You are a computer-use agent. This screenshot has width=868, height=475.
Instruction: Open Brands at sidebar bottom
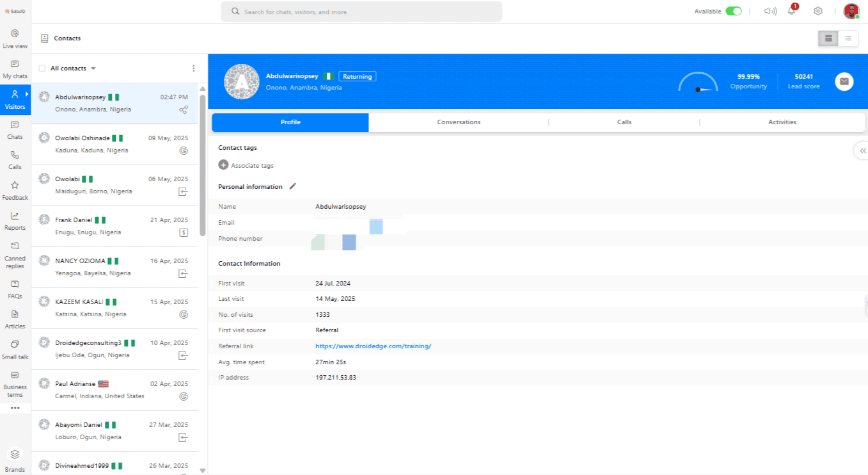(x=15, y=460)
